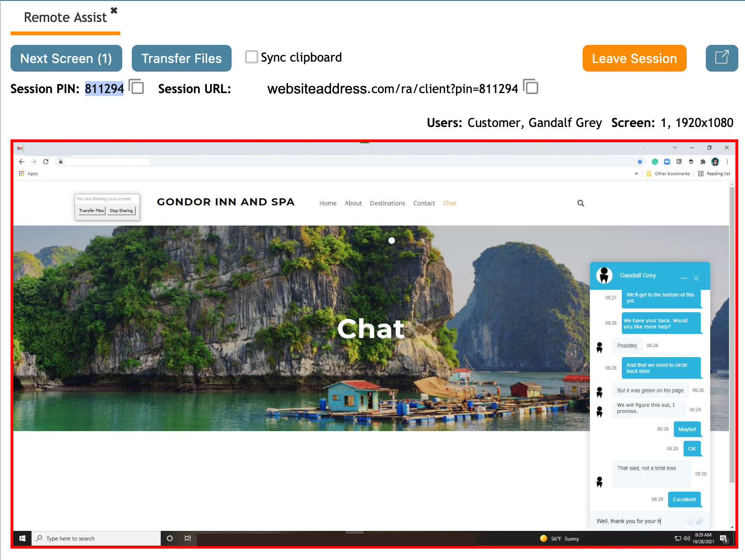Click the 'Maybe!' chat bubble
Screen dimensions: 745x560
pos(687,429)
